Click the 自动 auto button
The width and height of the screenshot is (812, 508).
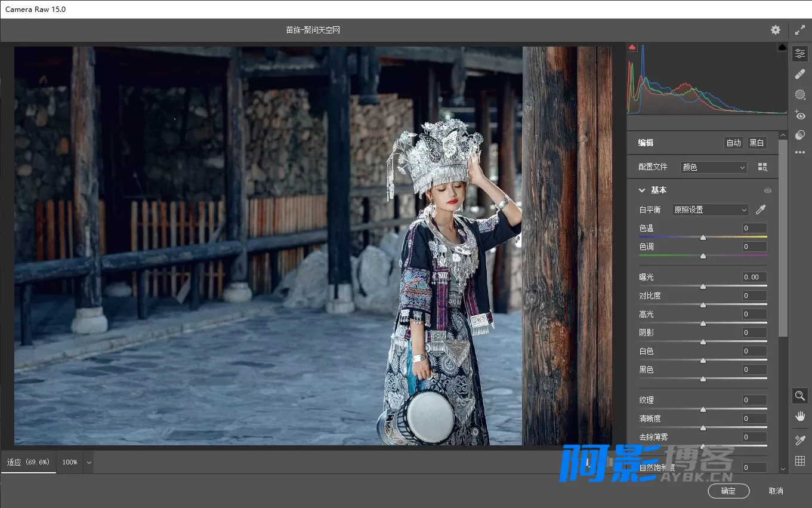pyautogui.click(x=733, y=143)
